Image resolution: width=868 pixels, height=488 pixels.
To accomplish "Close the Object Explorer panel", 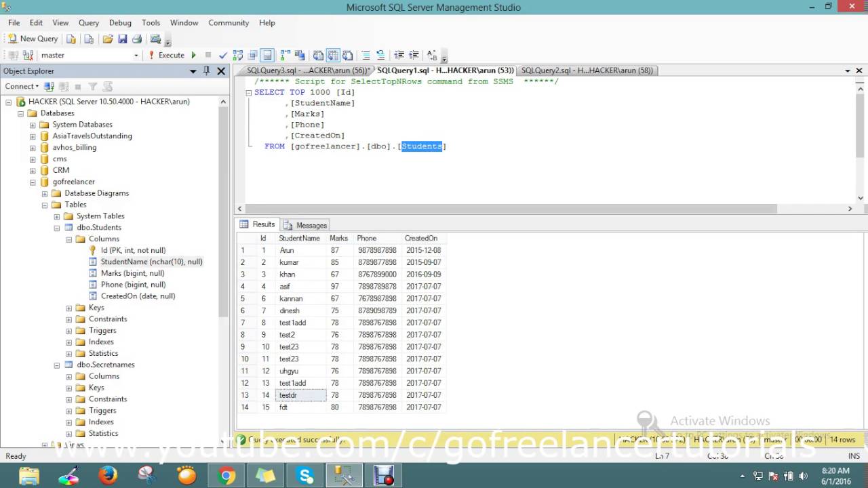I will coord(221,70).
